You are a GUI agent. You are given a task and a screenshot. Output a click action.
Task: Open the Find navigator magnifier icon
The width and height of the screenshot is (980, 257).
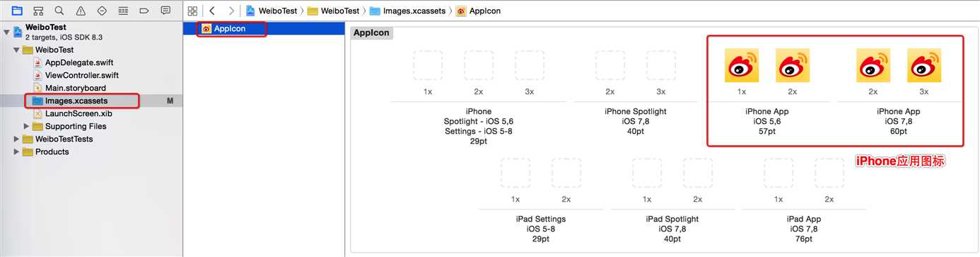click(x=59, y=11)
